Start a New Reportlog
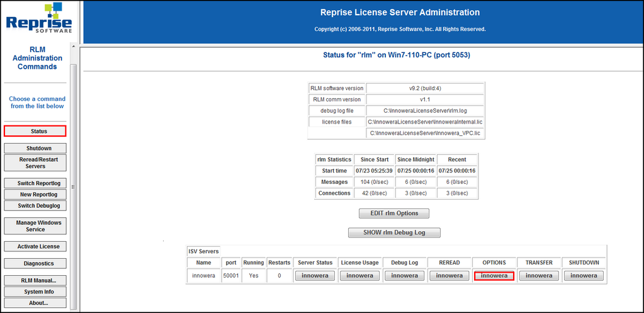Screen dimensions: 644x313 [35, 195]
